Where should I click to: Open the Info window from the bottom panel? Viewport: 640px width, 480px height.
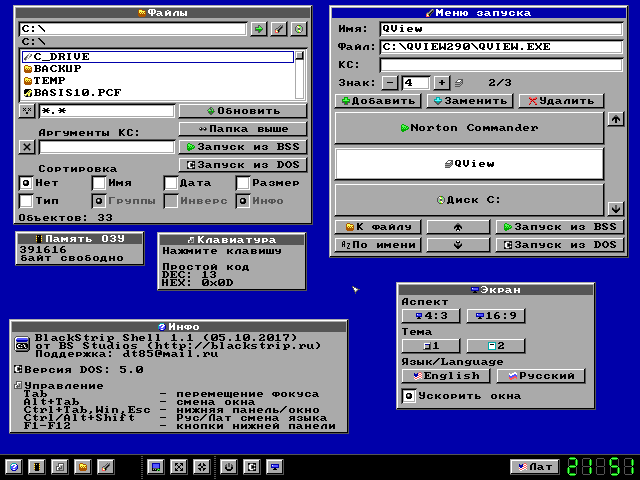14,467
